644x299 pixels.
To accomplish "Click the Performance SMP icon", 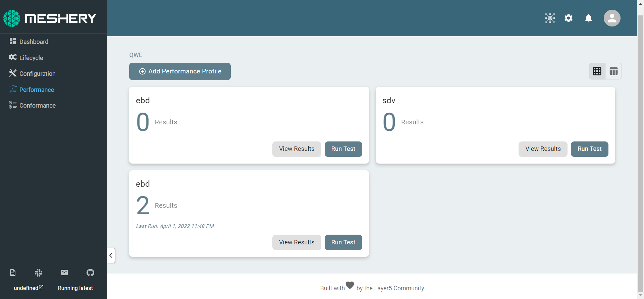I will pos(13,89).
